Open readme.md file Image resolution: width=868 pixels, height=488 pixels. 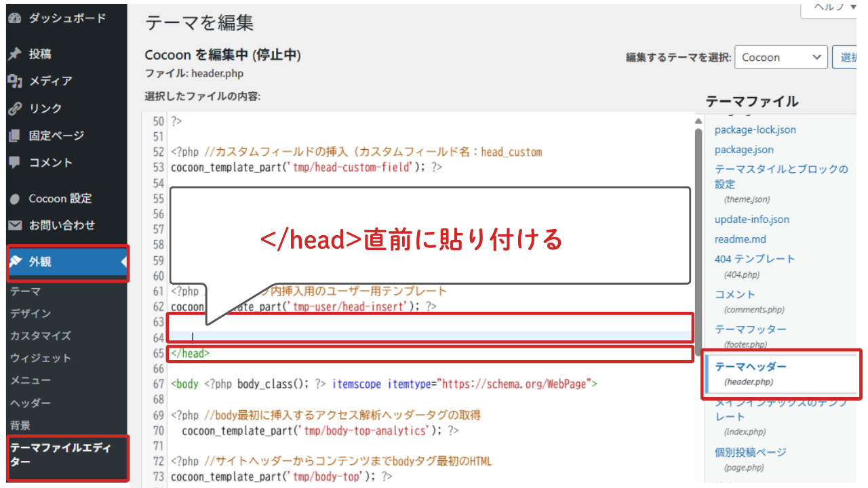click(x=741, y=239)
